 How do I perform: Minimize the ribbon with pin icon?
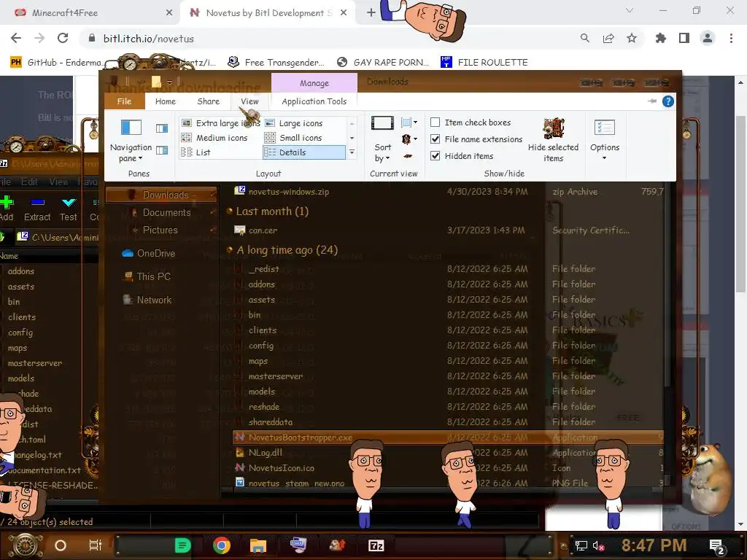pos(651,101)
